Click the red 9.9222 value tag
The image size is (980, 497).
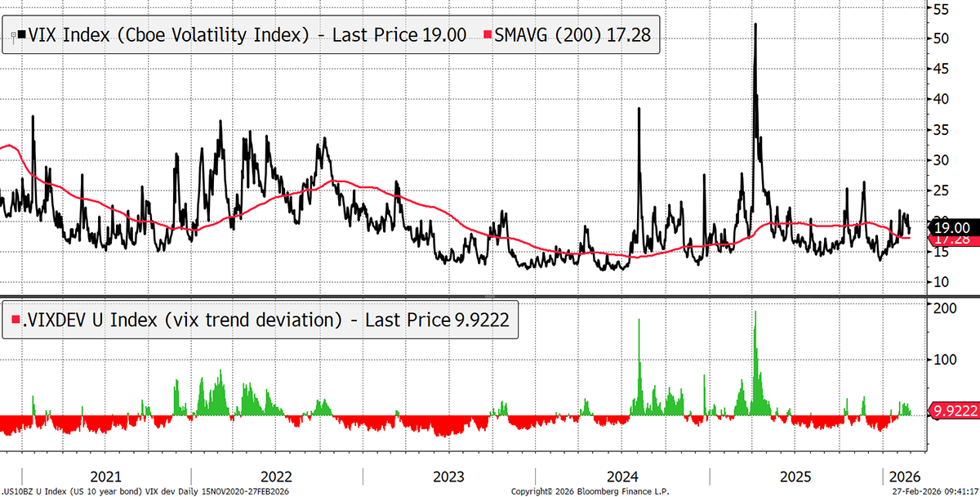(955, 411)
